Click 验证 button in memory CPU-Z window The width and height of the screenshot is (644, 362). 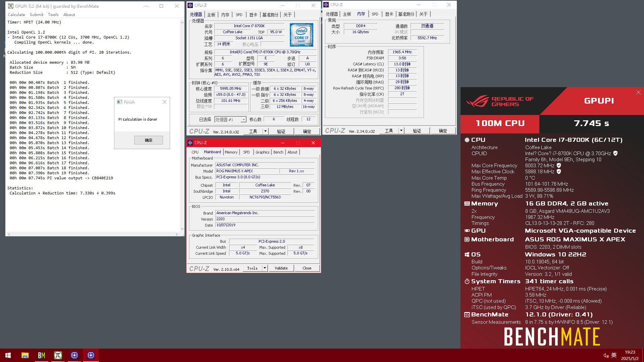pos(417,131)
